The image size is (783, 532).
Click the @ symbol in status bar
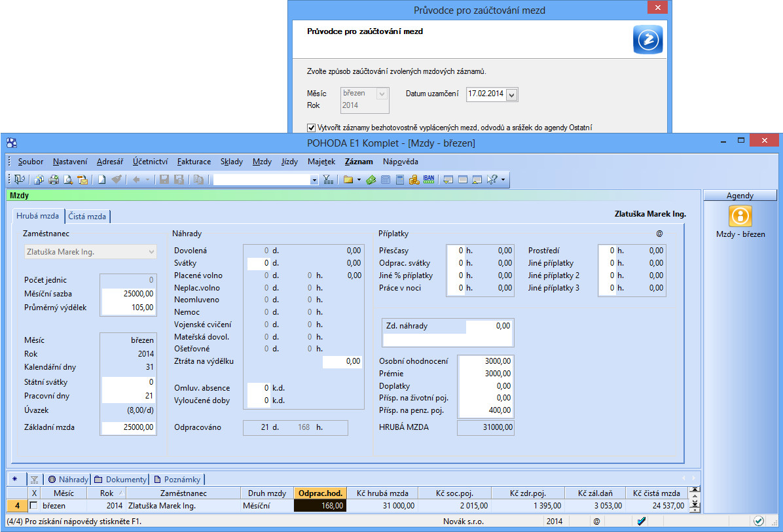[596, 521]
